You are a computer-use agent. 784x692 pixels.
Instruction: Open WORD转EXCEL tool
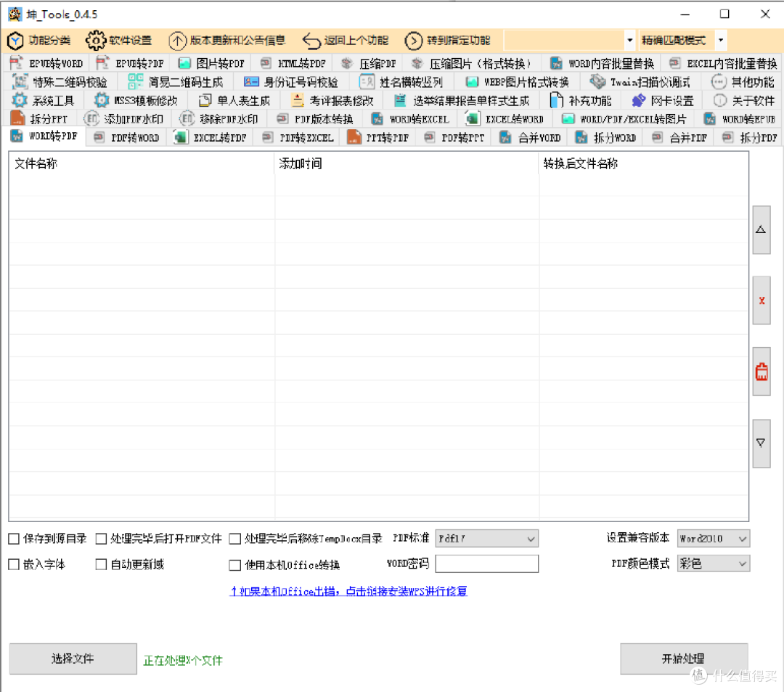[x=410, y=119]
